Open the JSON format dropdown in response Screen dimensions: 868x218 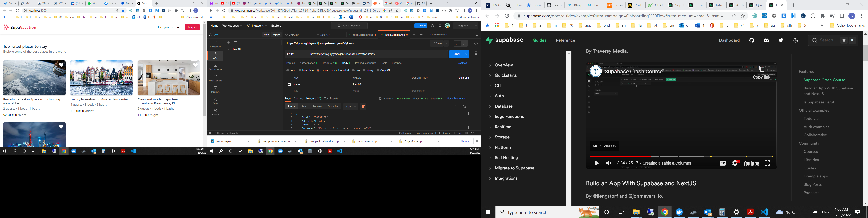click(351, 107)
